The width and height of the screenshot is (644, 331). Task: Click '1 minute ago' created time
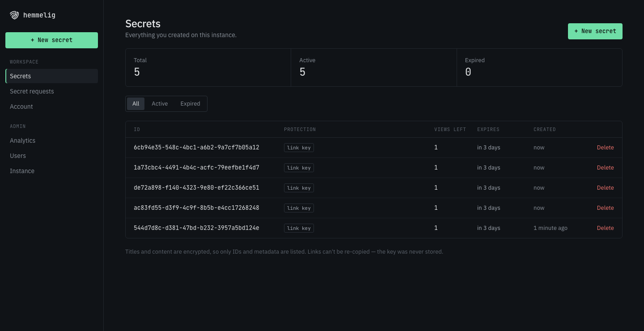tap(551, 228)
